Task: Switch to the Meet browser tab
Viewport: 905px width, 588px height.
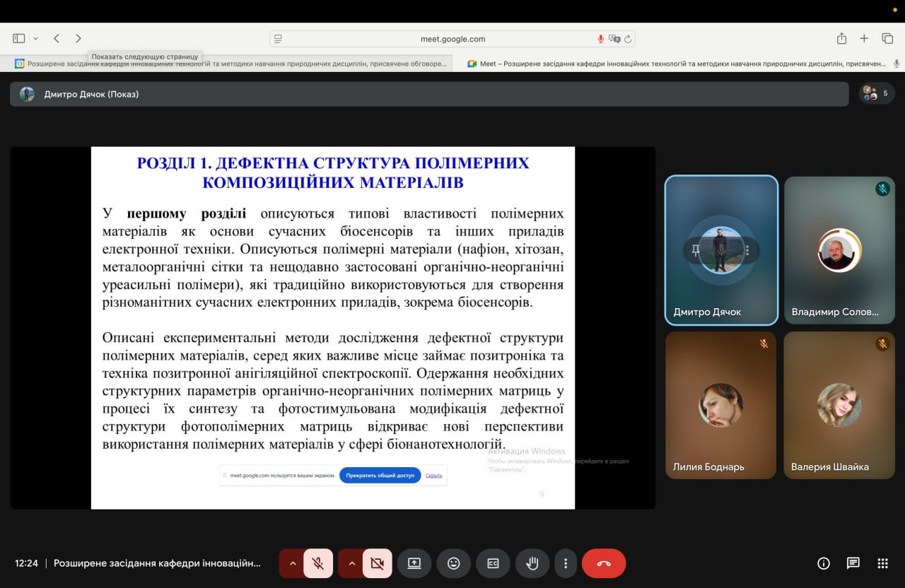Action: pos(677,64)
